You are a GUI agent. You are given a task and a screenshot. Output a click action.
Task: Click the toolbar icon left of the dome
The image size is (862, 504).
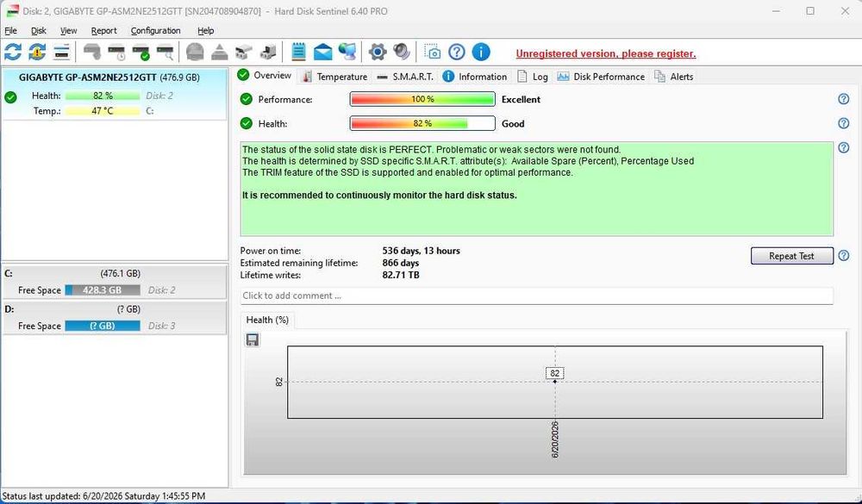166,53
